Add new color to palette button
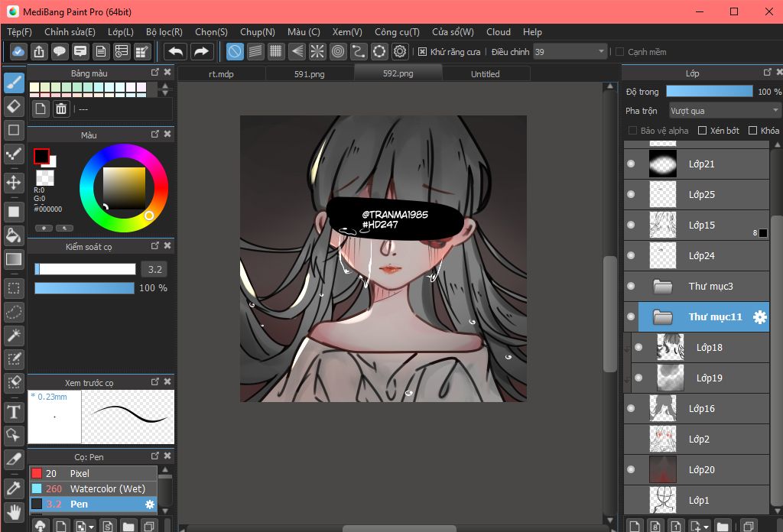The width and height of the screenshot is (783, 532). pyautogui.click(x=41, y=109)
